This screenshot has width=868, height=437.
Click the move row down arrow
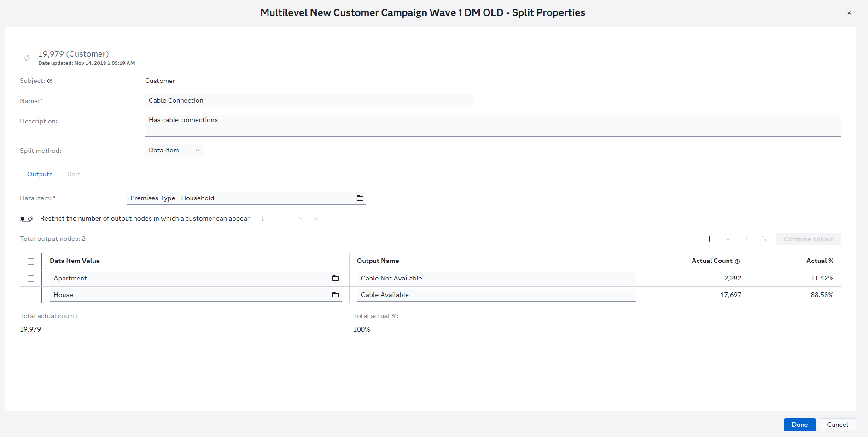pyautogui.click(x=746, y=239)
